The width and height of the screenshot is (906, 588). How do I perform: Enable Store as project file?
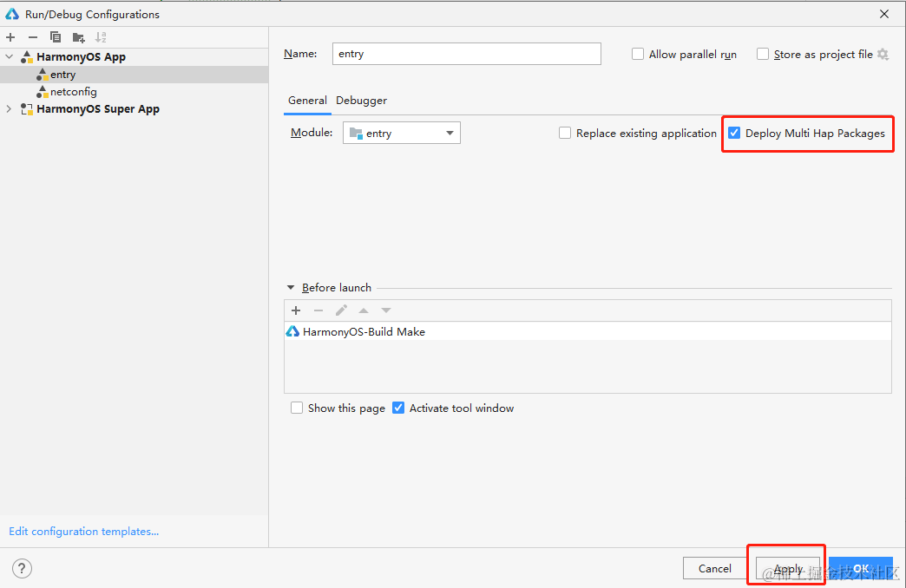pyautogui.click(x=763, y=55)
